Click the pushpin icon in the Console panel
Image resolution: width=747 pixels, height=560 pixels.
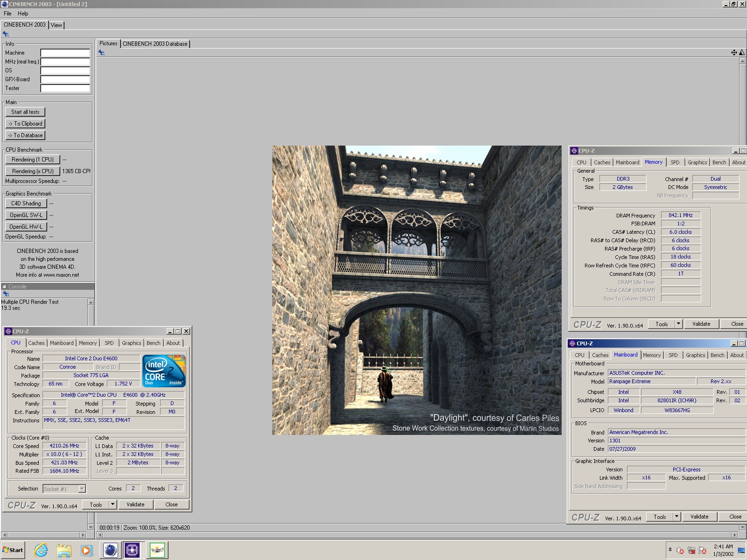point(6,294)
